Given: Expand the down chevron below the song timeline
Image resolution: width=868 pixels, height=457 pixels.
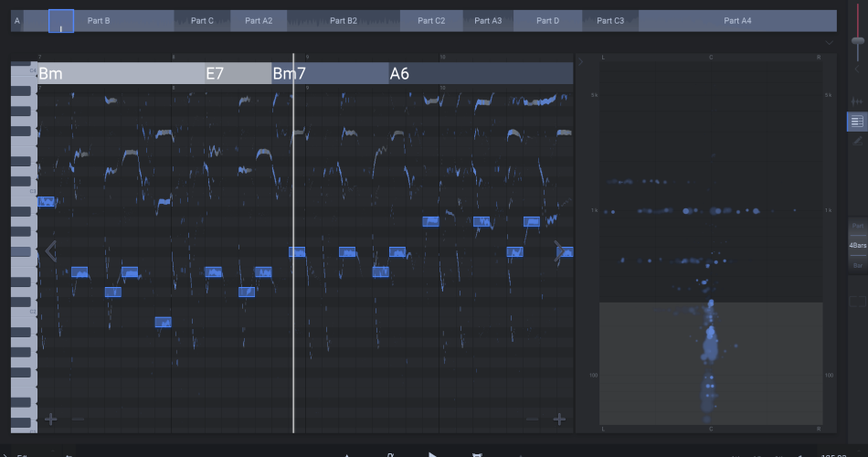Looking at the screenshot, I should pos(829,42).
